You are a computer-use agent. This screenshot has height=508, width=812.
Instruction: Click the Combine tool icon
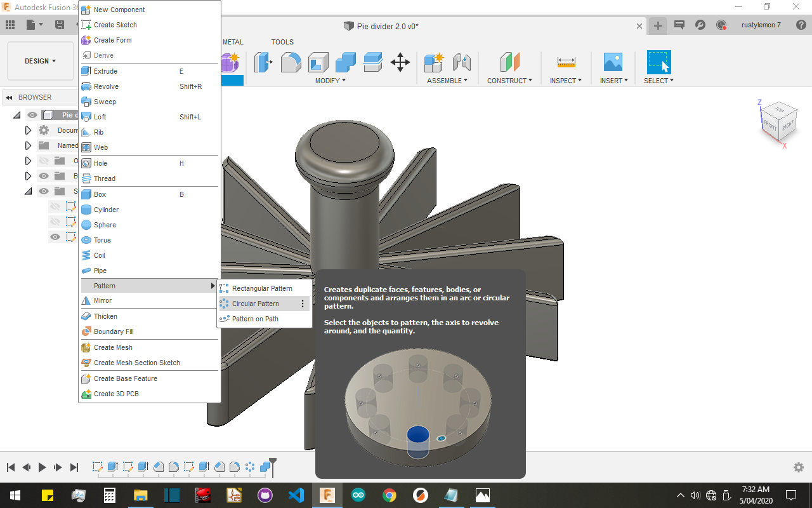pos(346,62)
